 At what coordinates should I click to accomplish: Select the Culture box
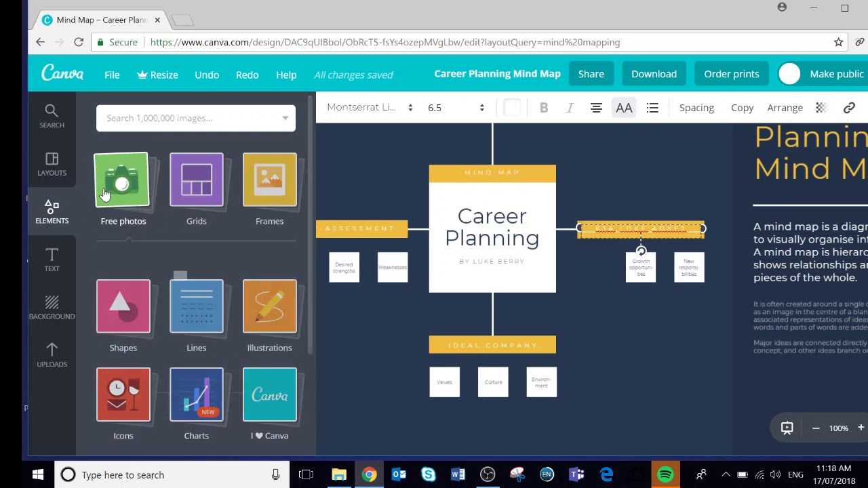tap(493, 382)
